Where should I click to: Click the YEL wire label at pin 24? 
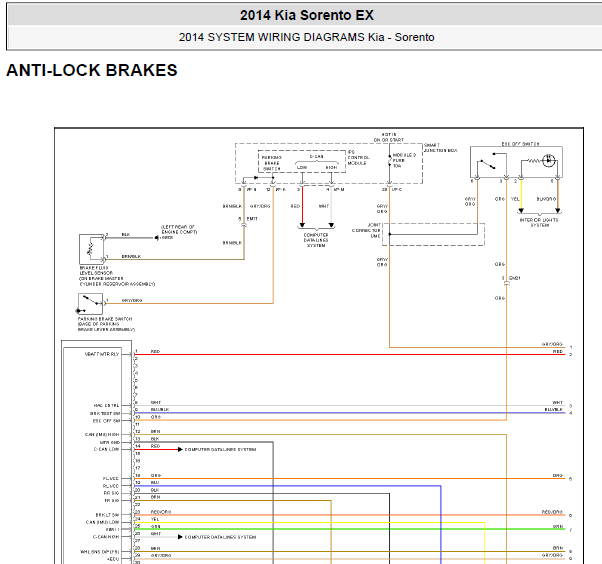[155, 519]
